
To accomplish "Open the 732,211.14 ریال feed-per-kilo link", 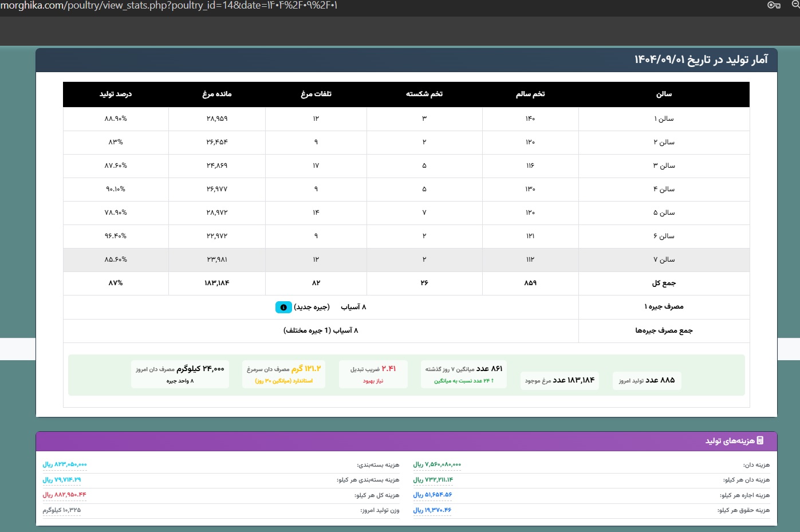I will pos(432,480).
